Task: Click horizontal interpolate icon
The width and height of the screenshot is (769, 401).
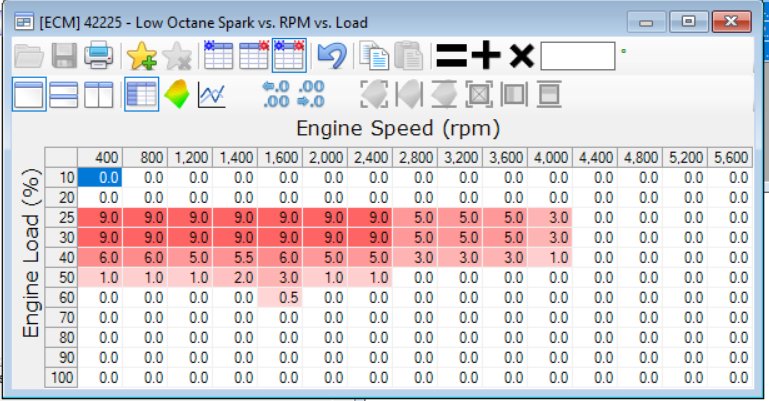Action: pyautogui.click(x=409, y=94)
